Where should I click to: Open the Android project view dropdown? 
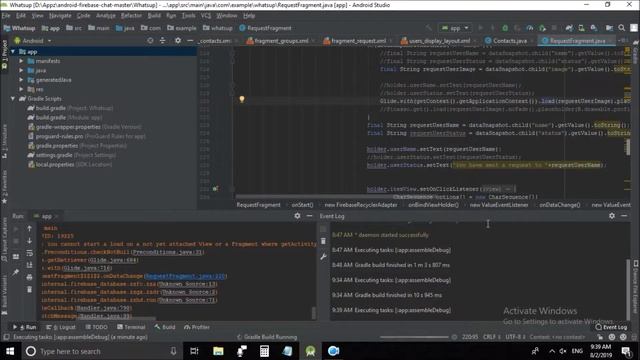pos(33,41)
